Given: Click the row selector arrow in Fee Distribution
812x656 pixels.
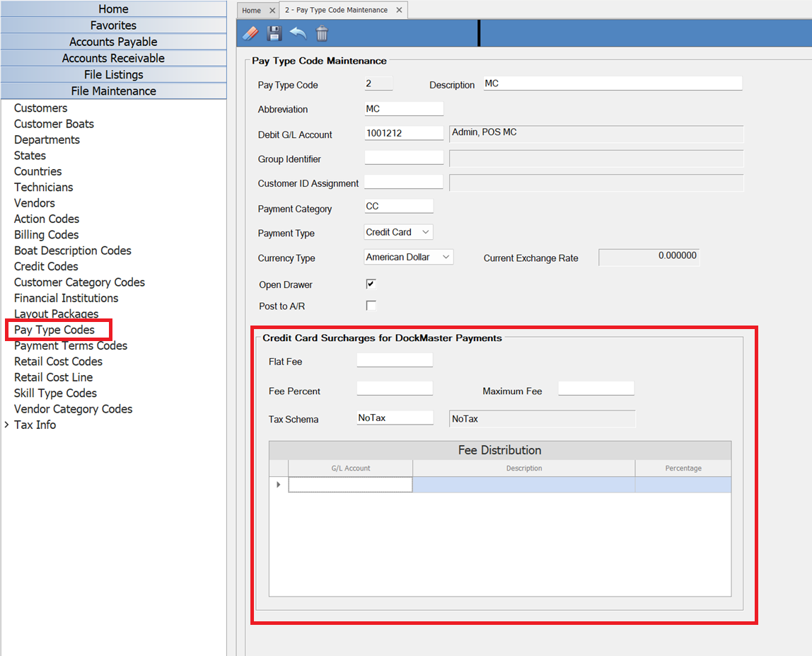Looking at the screenshot, I should (279, 485).
